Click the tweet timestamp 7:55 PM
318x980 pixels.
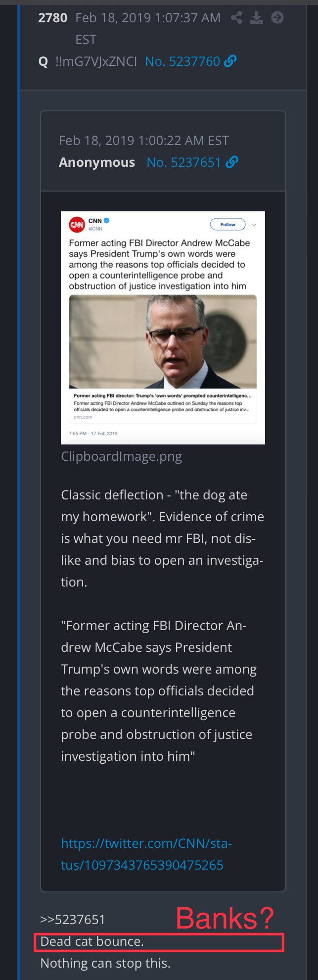click(93, 434)
